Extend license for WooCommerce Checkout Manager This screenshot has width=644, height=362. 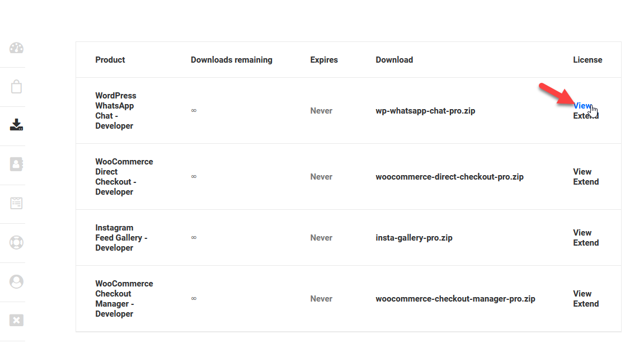pos(586,304)
